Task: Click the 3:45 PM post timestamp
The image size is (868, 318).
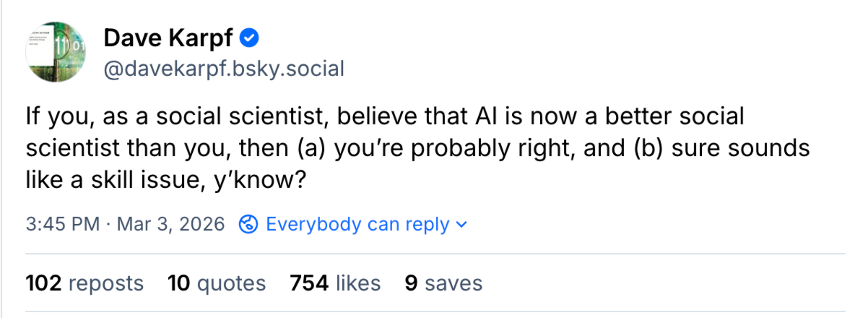Action: pyautogui.click(x=62, y=224)
